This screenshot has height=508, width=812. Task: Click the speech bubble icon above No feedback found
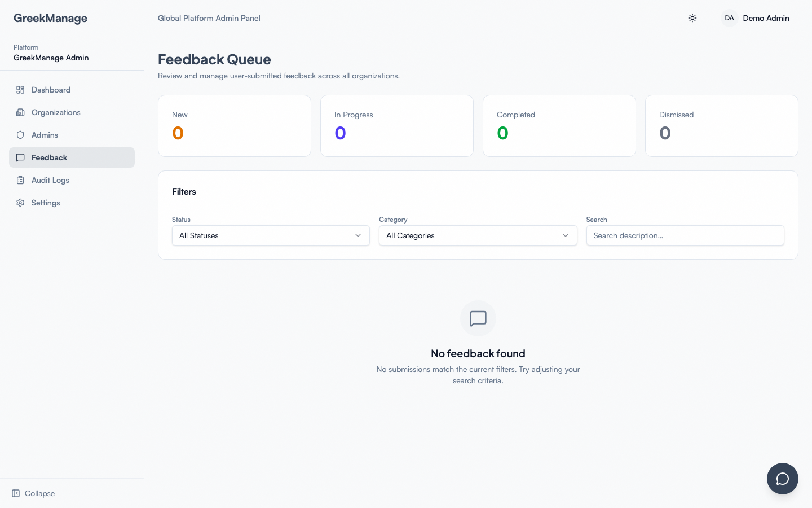coord(478,318)
